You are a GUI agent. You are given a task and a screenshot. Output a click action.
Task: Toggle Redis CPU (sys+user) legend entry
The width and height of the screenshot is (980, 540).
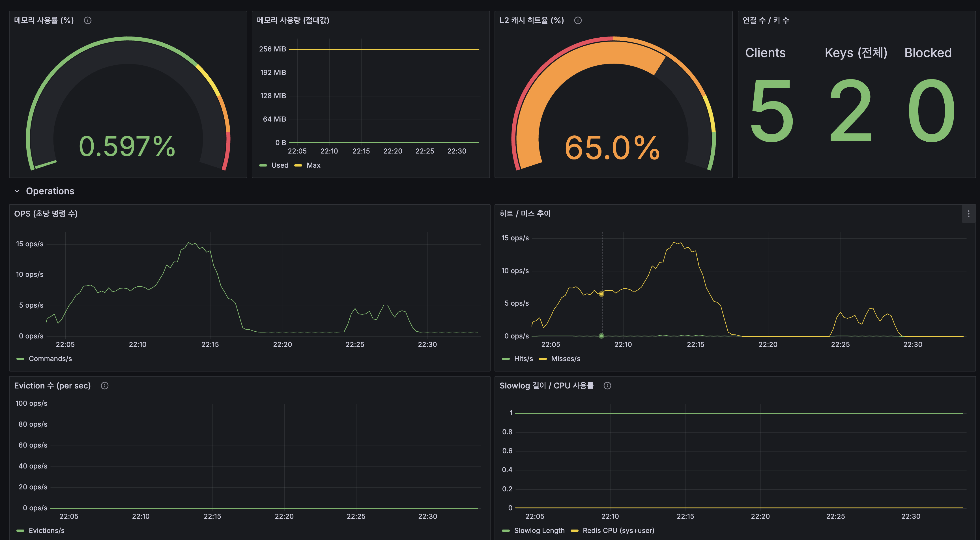(x=618, y=530)
